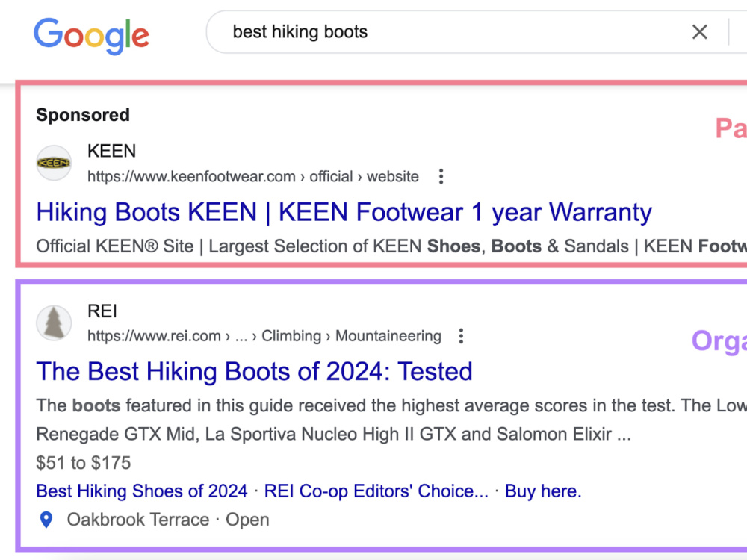This screenshot has width=747, height=560.
Task: Click the Sponsored label
Action: point(83,115)
